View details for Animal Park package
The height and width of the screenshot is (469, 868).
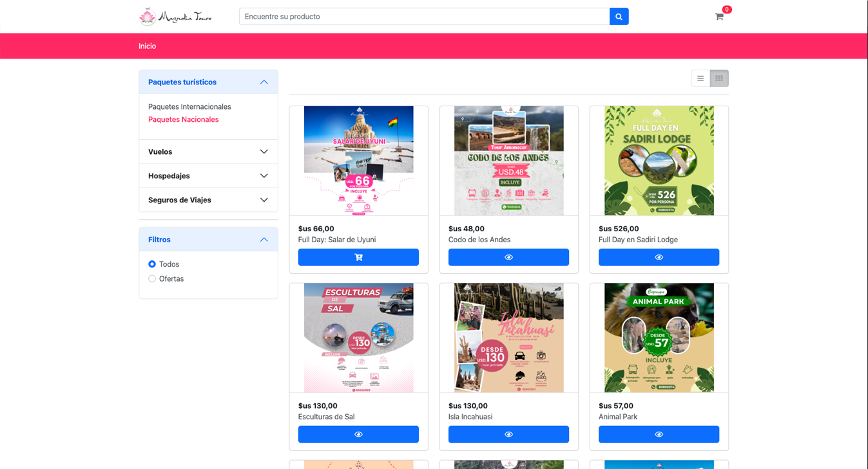(x=659, y=434)
